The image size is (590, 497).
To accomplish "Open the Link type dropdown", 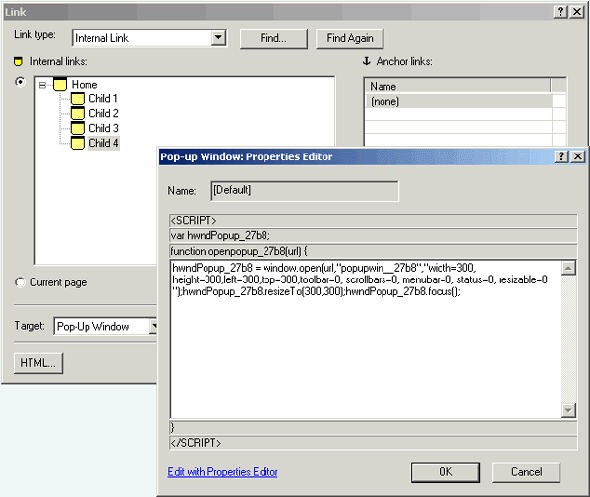I will click(x=218, y=38).
